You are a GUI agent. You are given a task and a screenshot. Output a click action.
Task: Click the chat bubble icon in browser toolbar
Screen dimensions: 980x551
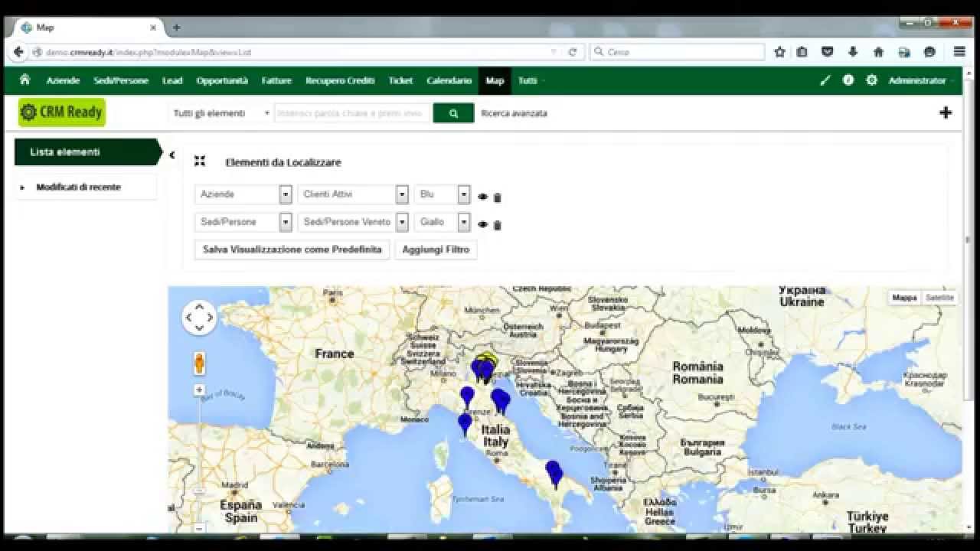coord(929,52)
